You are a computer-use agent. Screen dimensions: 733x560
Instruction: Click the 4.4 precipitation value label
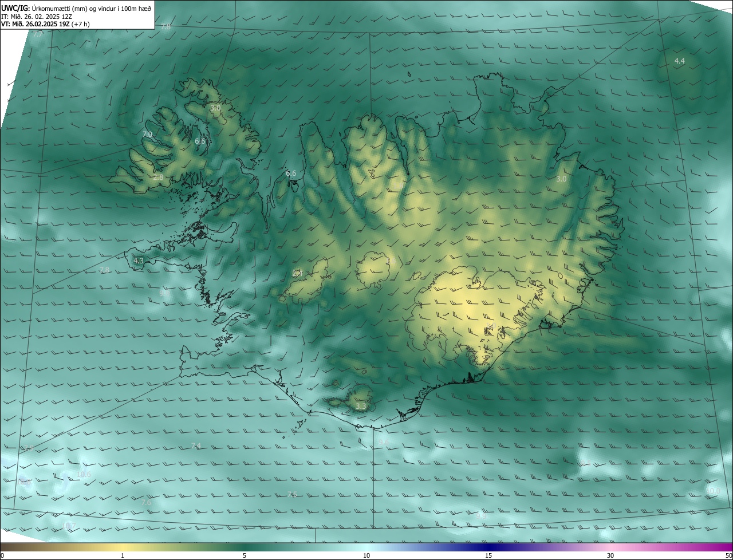679,61
